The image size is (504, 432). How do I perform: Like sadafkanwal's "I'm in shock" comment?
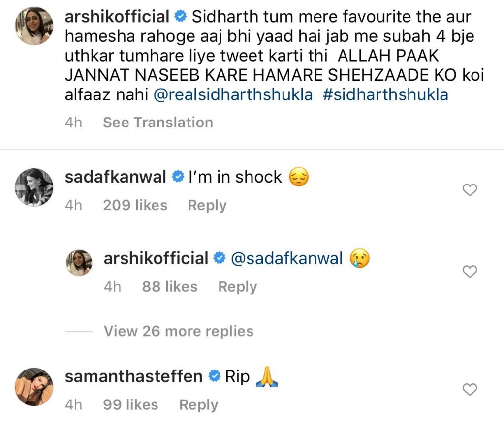point(471,190)
